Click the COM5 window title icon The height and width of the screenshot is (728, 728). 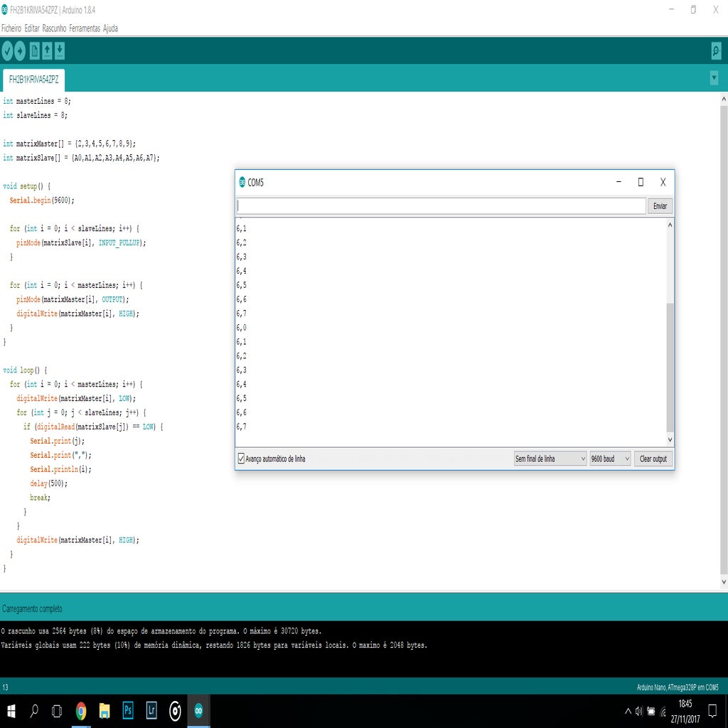242,182
